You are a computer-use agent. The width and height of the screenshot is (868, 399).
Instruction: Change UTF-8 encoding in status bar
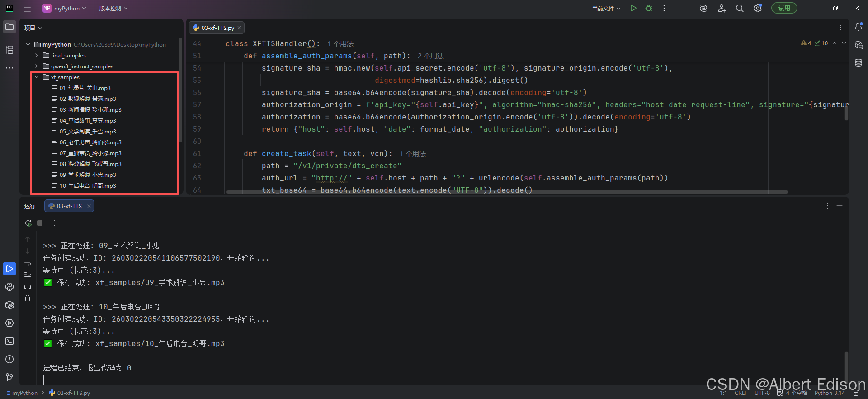(762, 393)
